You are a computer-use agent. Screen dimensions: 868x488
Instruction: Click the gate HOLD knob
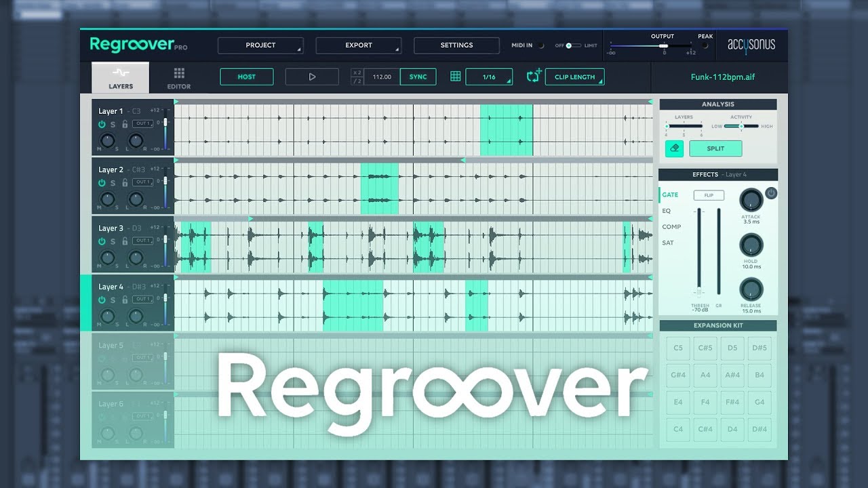tap(751, 245)
